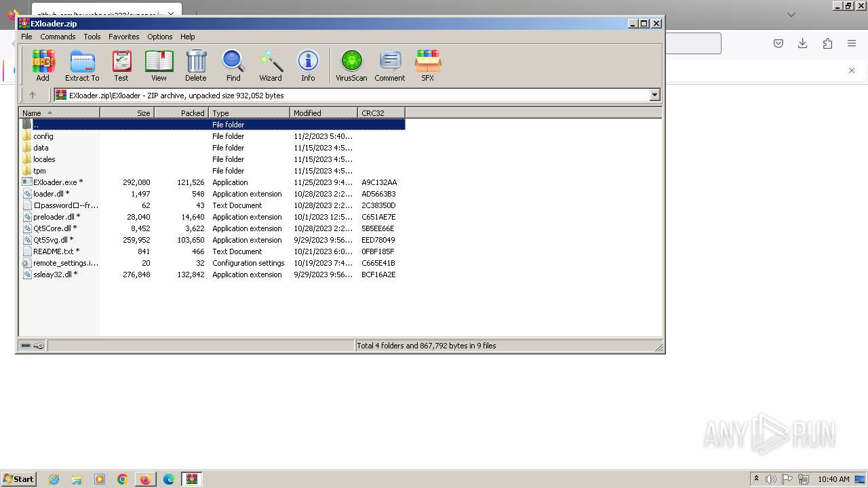Run the Test archive tool
The width and height of the screenshot is (868, 488).
tap(121, 66)
